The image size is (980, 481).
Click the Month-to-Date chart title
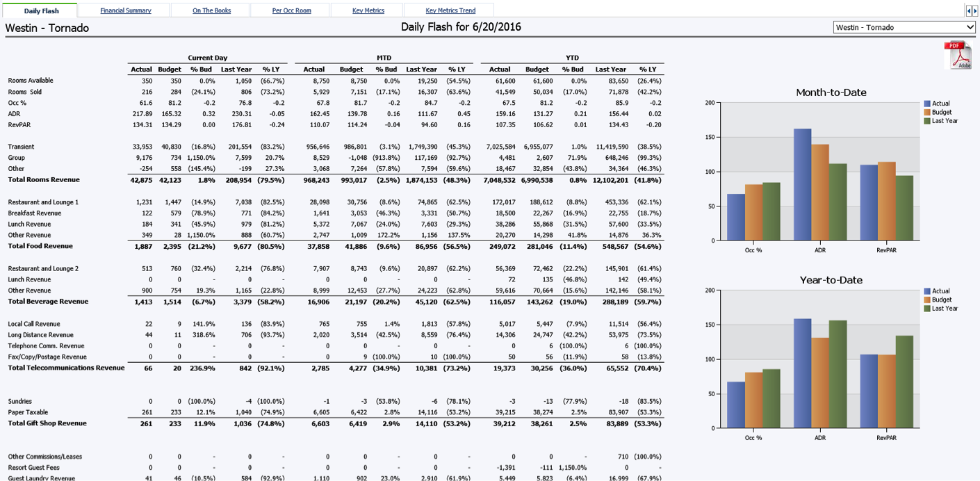pos(831,92)
